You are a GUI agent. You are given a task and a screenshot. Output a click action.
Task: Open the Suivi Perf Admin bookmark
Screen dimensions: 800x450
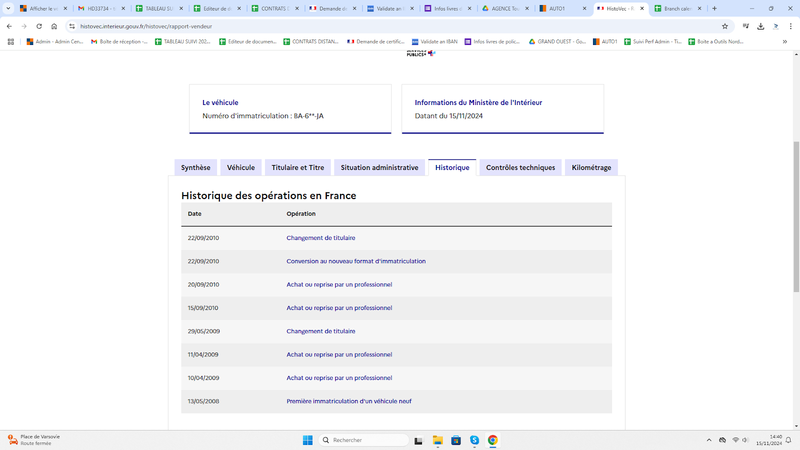click(x=653, y=42)
